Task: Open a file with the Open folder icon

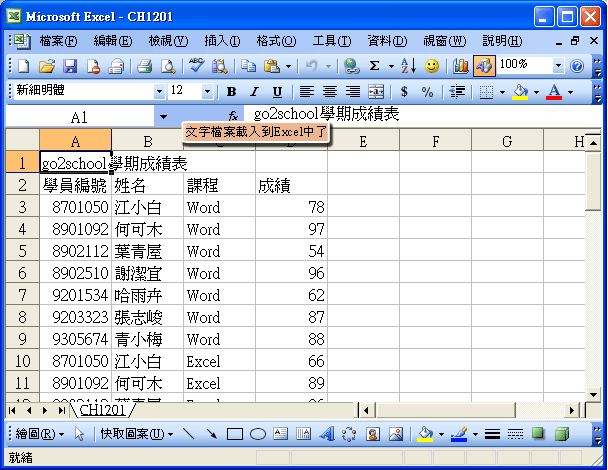Action: pyautogui.click(x=47, y=66)
